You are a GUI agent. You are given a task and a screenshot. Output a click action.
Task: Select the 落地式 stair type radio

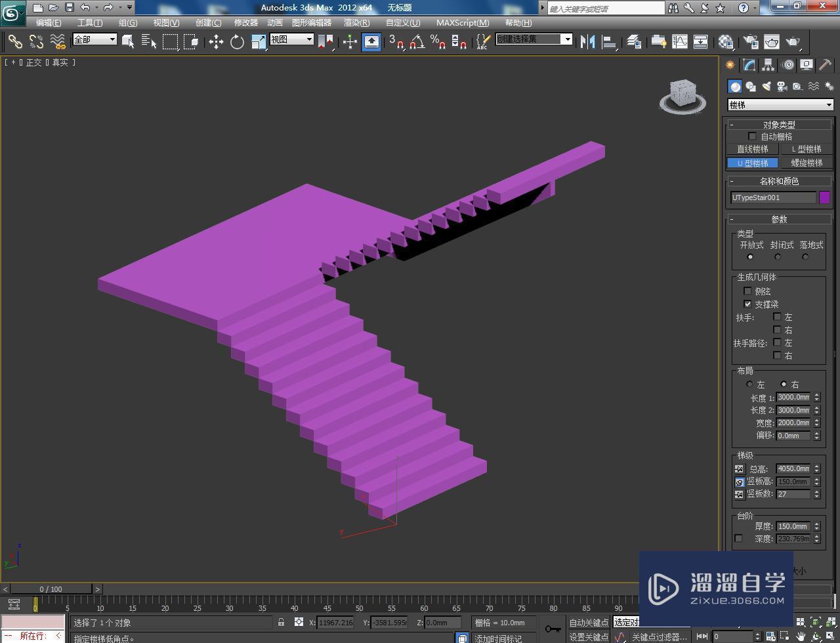point(805,257)
